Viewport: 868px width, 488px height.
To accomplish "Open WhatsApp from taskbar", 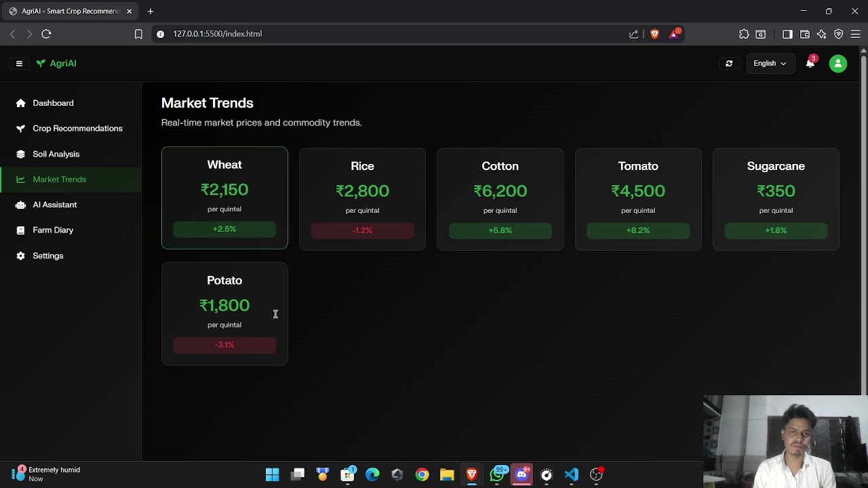I will pos(497,474).
